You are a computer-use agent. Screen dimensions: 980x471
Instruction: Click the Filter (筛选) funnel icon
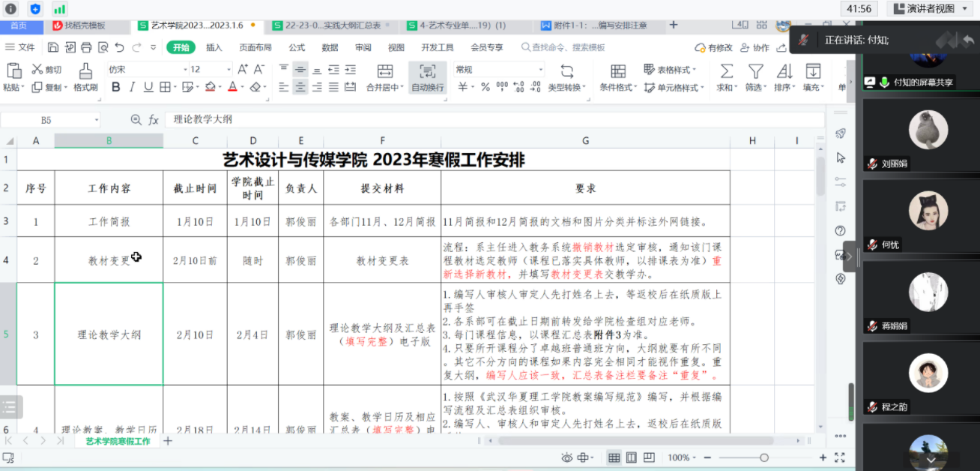(755, 70)
